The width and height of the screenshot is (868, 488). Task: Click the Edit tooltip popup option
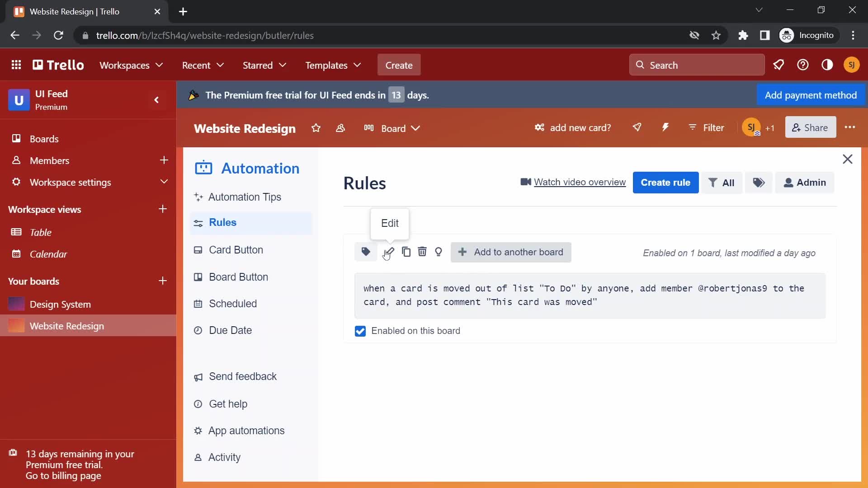389,223
